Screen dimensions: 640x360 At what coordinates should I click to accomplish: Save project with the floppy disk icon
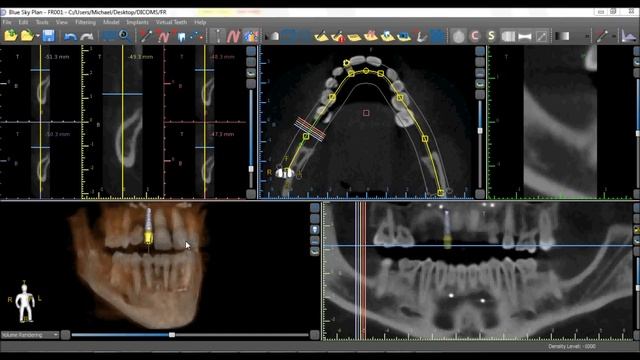click(49, 36)
